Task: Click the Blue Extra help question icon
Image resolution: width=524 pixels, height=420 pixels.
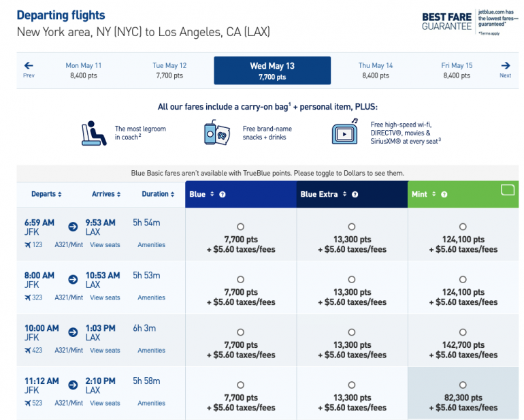Action: (355, 195)
